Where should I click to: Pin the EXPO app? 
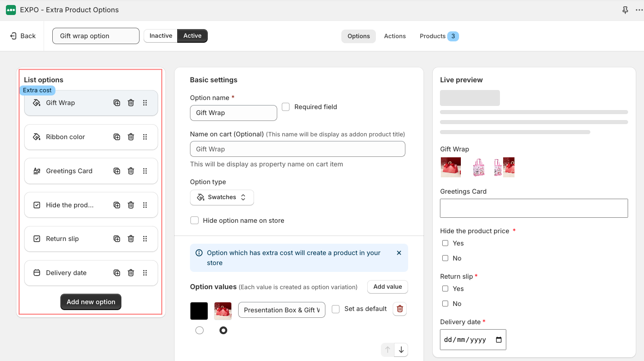tap(625, 10)
